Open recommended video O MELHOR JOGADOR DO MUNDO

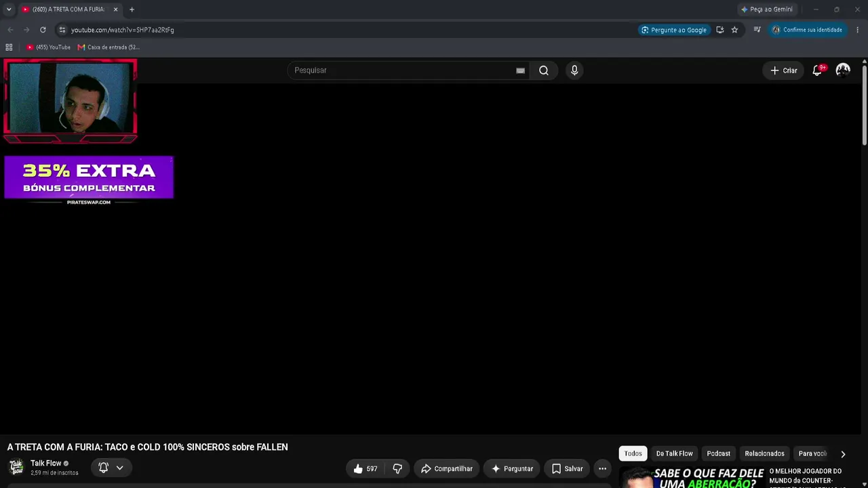(807, 476)
